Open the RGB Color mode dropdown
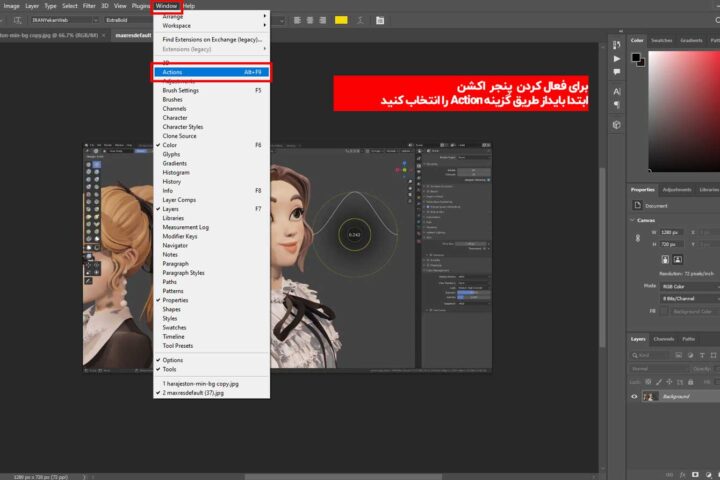 690,286
